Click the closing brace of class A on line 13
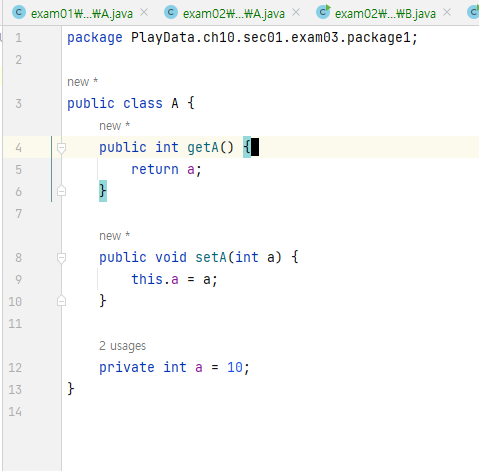 click(x=71, y=389)
